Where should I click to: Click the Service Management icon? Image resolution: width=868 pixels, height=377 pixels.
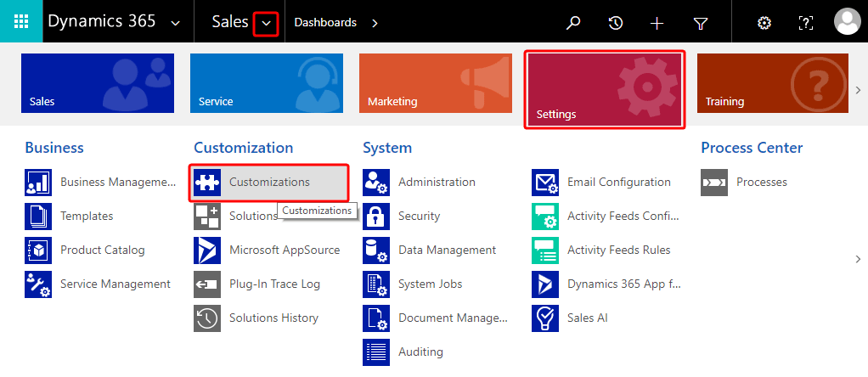38,284
